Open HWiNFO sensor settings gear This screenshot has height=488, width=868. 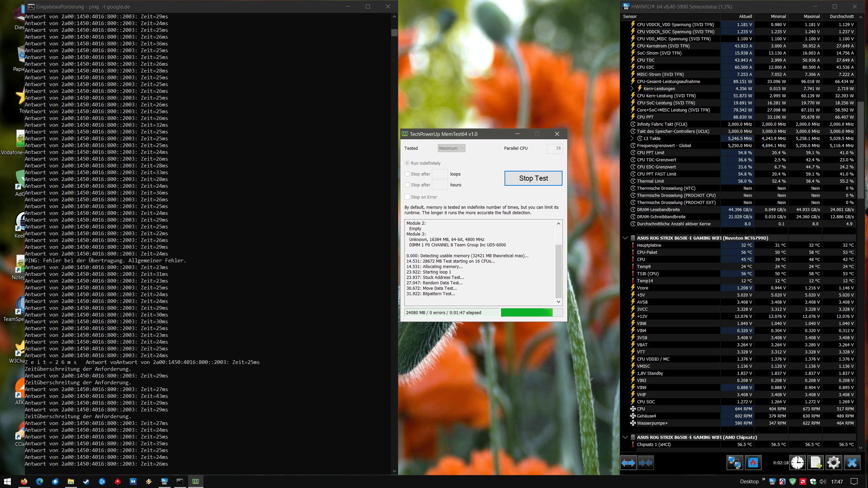[x=834, y=463]
